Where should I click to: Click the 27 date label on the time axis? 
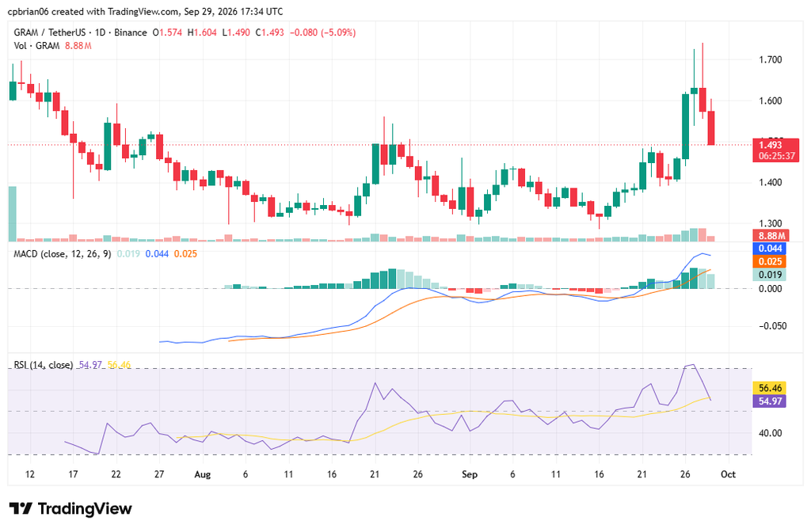click(x=159, y=475)
